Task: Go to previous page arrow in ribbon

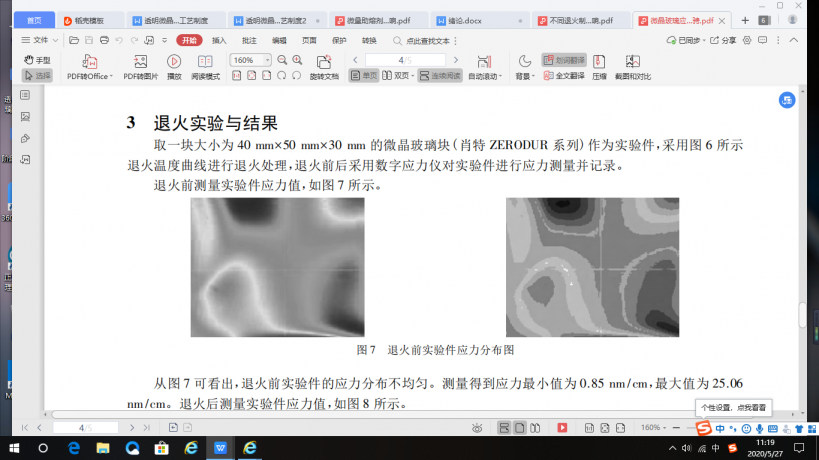Action: [x=355, y=60]
